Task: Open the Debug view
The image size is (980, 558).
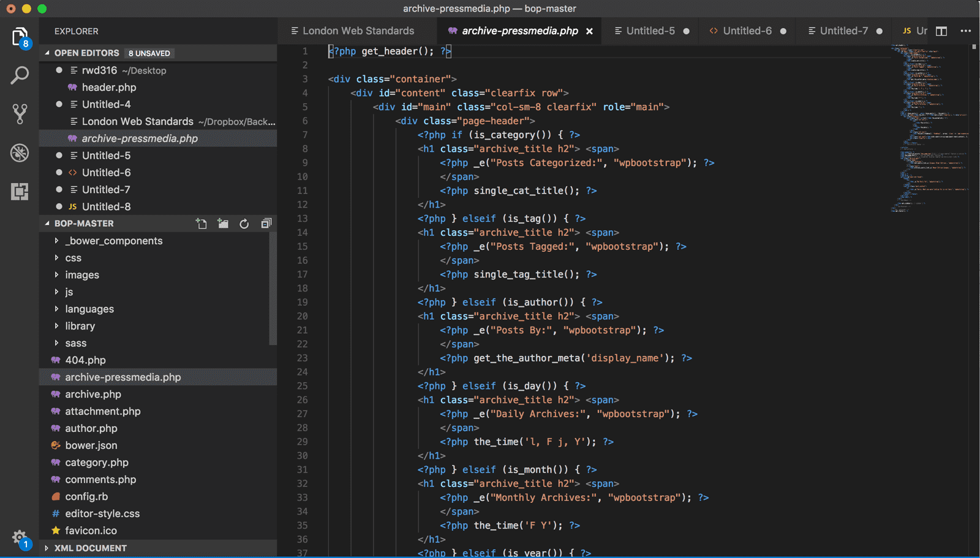Action: pos(20,153)
